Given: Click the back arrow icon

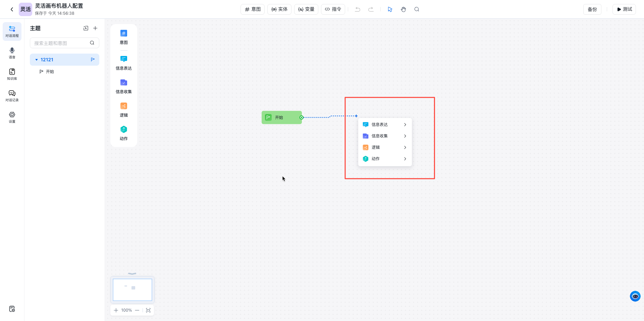Looking at the screenshot, I should coord(12,9).
